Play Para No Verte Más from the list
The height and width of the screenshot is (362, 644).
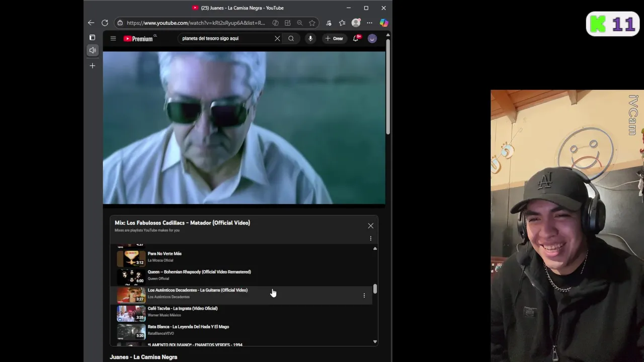[x=165, y=254]
